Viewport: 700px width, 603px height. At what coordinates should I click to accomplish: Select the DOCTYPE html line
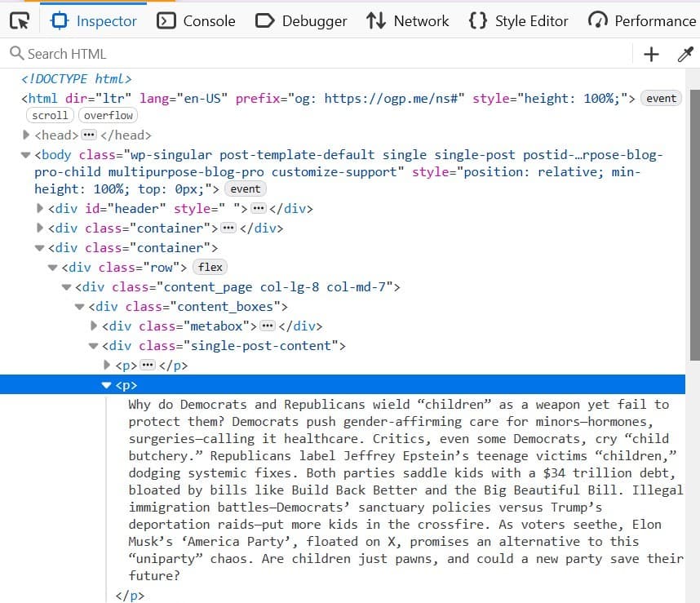[77, 79]
